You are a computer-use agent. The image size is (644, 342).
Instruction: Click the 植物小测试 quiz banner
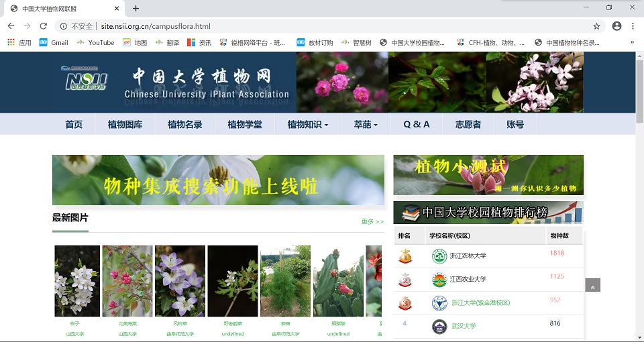click(x=488, y=175)
